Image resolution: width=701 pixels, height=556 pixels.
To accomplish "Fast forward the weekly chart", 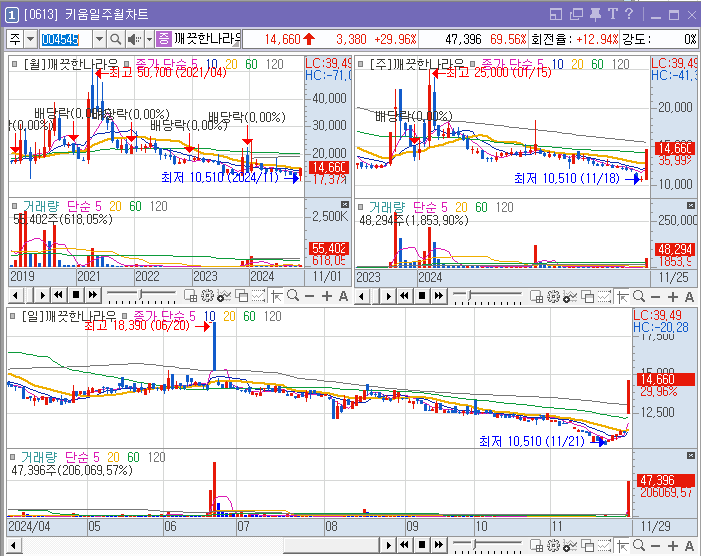I will point(439,296).
